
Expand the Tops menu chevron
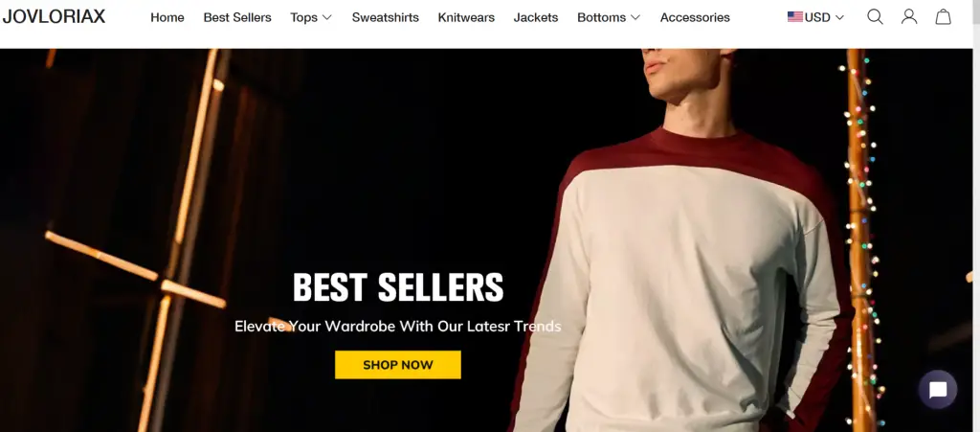pyautogui.click(x=327, y=17)
